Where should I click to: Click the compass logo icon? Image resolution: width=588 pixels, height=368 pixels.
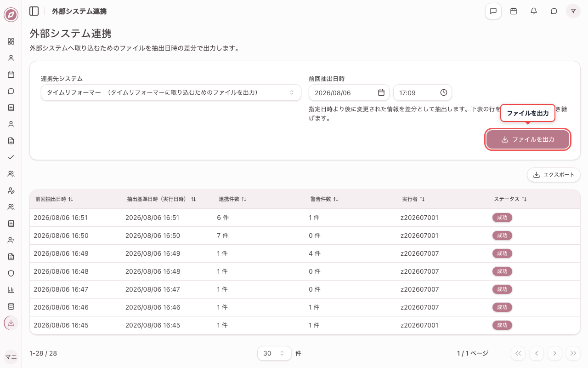point(11,15)
